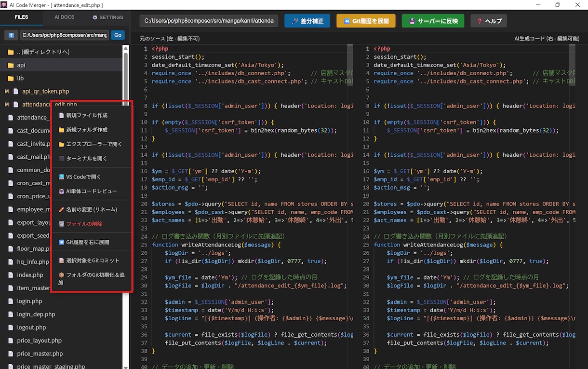This screenshot has height=369, width=588.
Task: Open logout.php from the file list
Action: tap(61, 328)
